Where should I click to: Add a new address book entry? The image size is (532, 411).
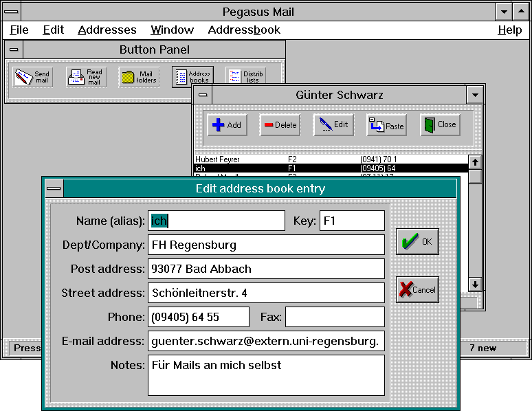point(227,125)
